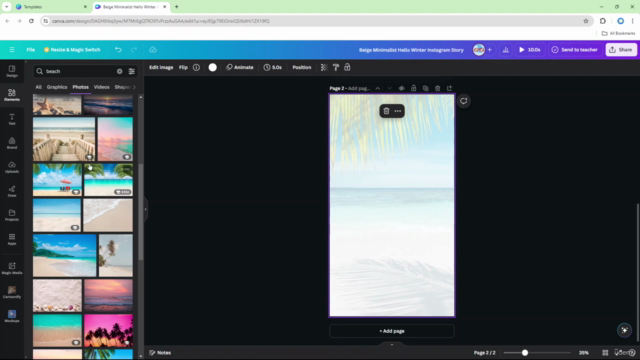Add a collaborator with the plus icon

[490, 50]
